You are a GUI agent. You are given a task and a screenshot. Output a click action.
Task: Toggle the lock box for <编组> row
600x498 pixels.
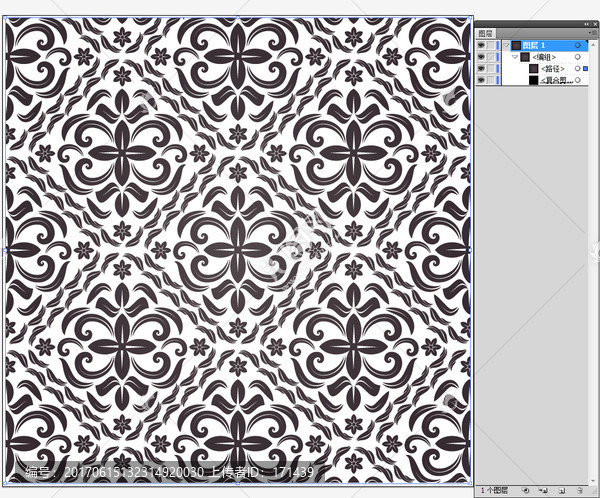(491, 57)
